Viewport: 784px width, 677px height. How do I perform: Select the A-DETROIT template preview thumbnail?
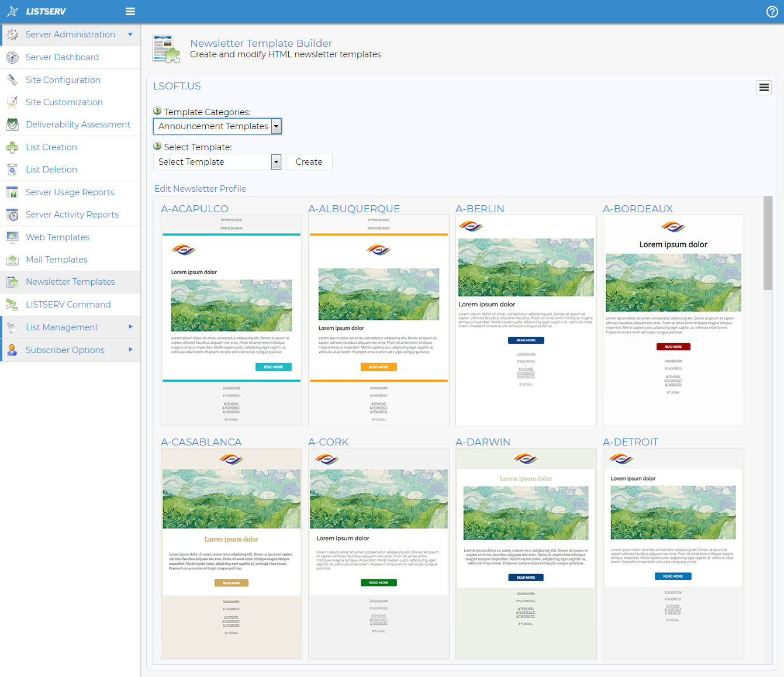pos(674,554)
